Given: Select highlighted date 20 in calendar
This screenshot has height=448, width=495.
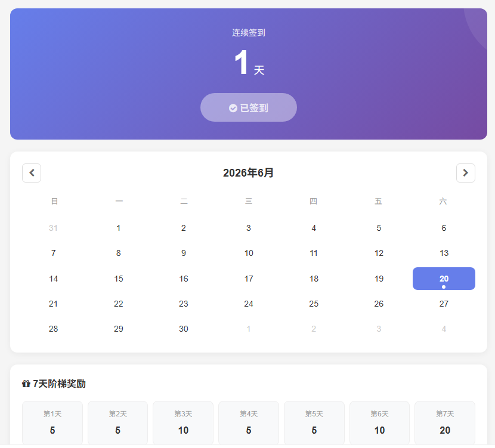Looking at the screenshot, I should [444, 279].
